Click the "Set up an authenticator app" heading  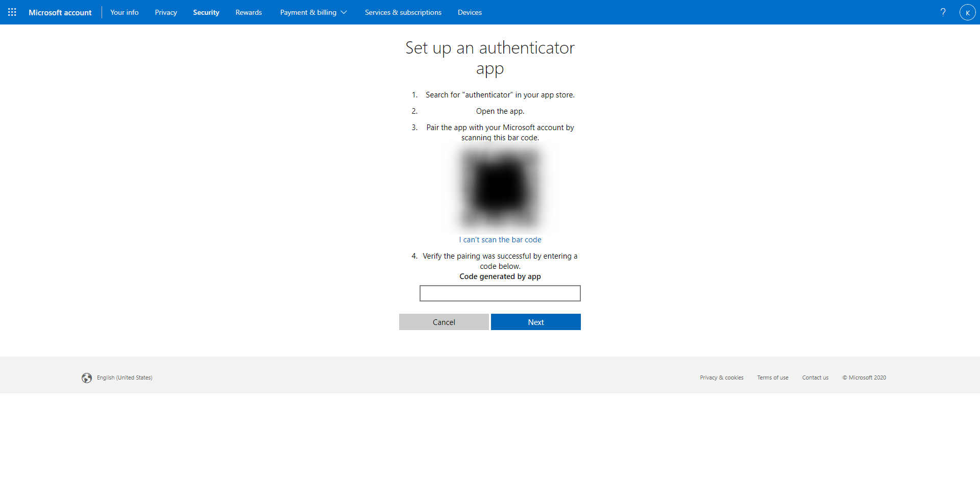click(x=490, y=58)
